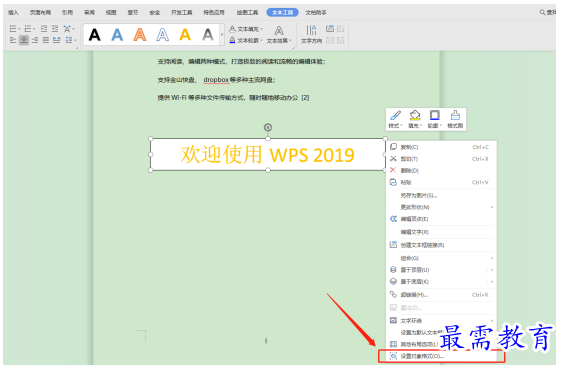Expand the 文字环绕 text wrapping submenu
The width and height of the screenshot is (561, 369).
(x=442, y=321)
